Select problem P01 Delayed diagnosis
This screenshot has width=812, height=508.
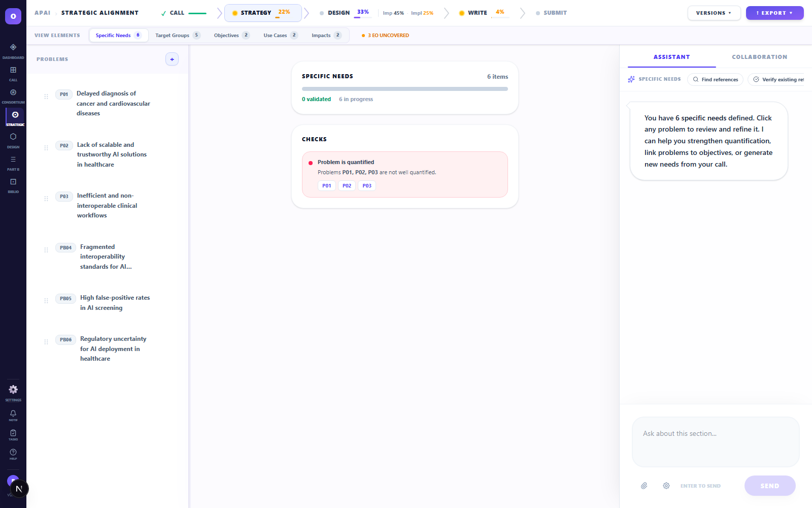[113, 104]
